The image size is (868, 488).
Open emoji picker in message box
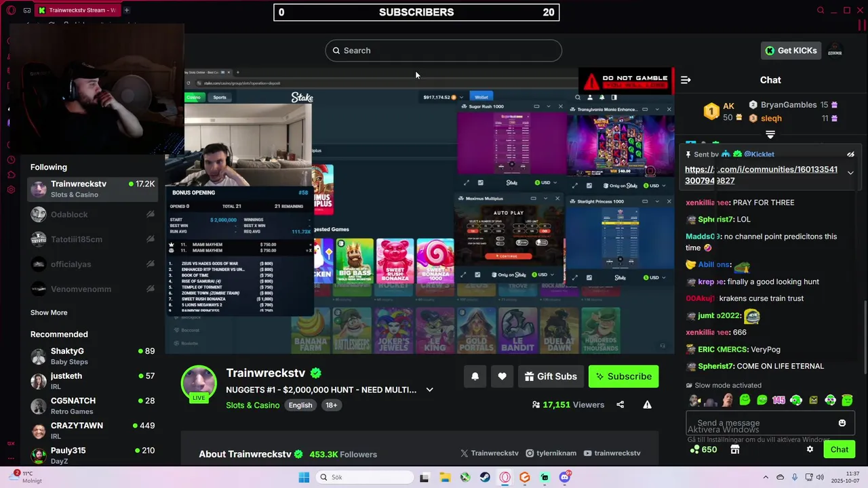(842, 423)
